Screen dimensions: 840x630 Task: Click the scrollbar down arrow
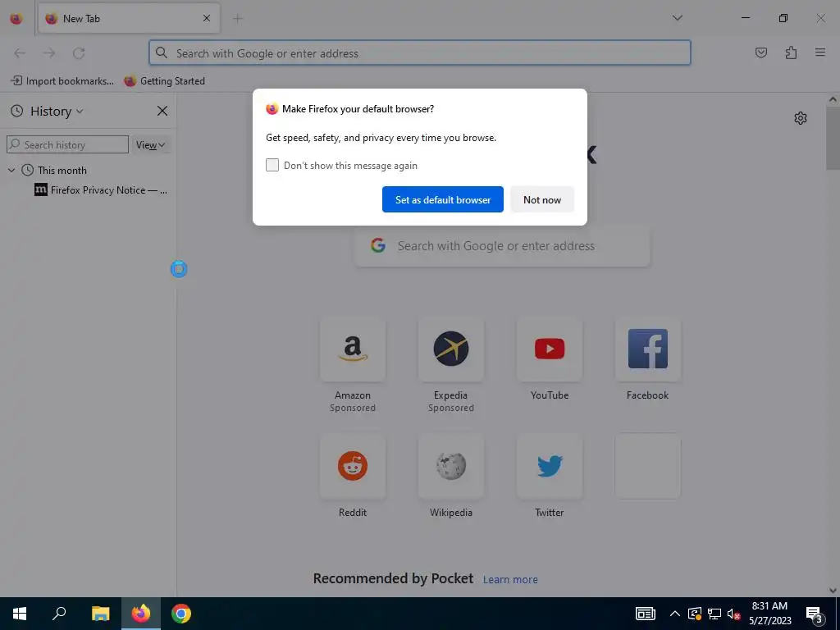pyautogui.click(x=833, y=591)
